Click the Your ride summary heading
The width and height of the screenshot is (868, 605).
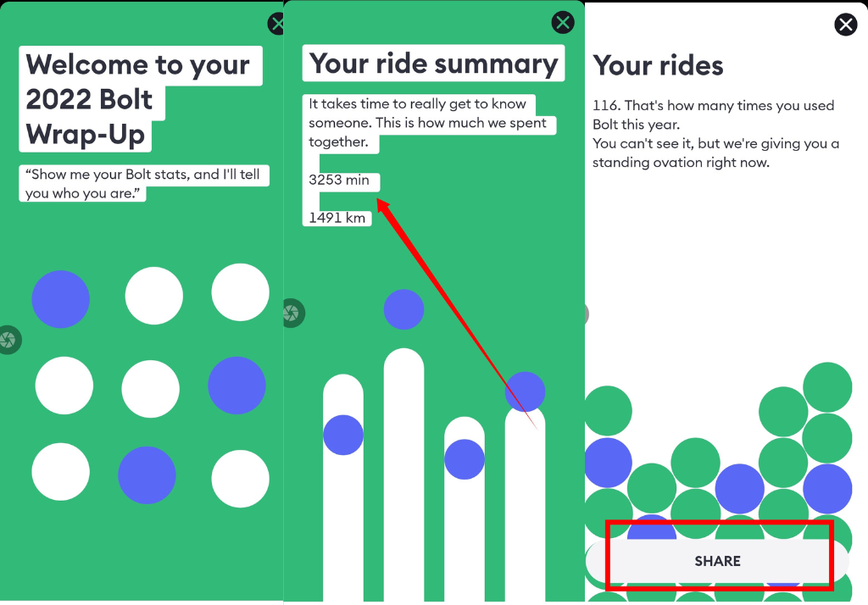click(433, 63)
